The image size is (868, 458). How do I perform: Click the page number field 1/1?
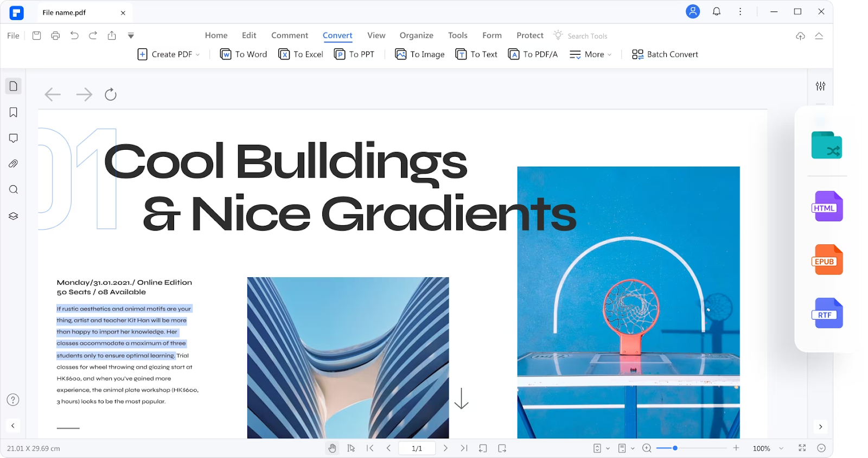[x=417, y=448]
